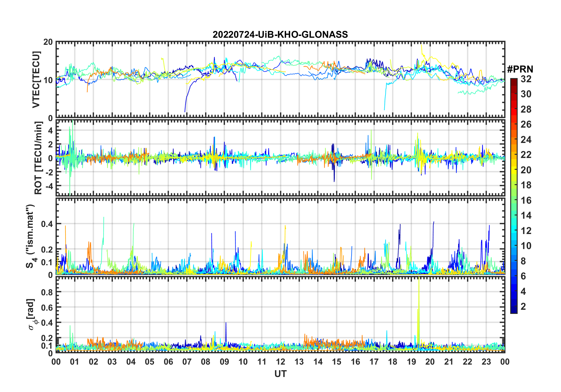The width and height of the screenshot is (561, 392).
Task: Select the 06 hour label on UT axis
Action: pos(168,362)
